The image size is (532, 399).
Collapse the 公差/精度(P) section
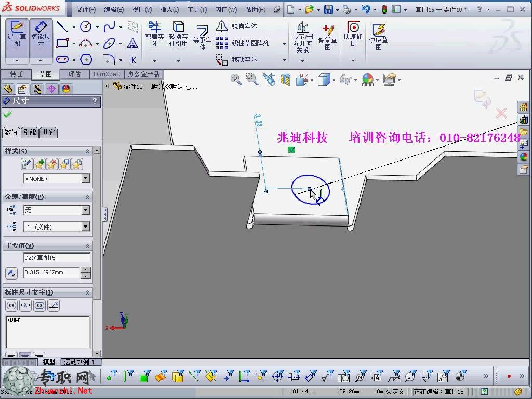[87, 197]
